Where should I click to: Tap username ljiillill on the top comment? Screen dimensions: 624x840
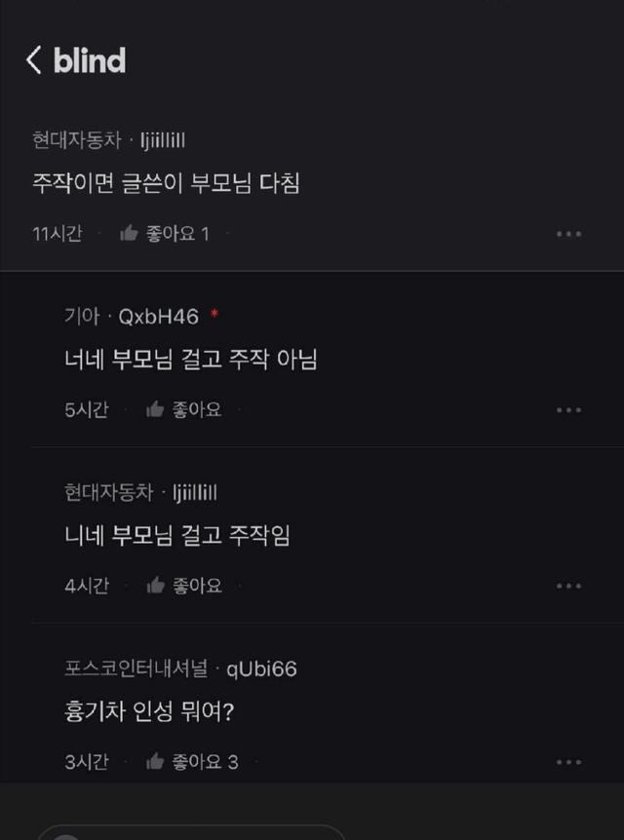coord(163,140)
